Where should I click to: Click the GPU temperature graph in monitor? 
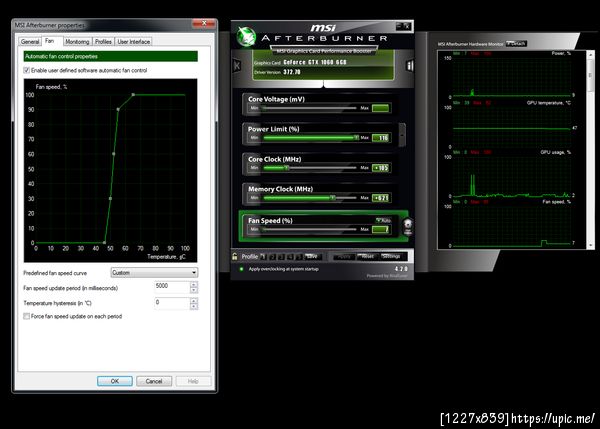[x=512, y=127]
